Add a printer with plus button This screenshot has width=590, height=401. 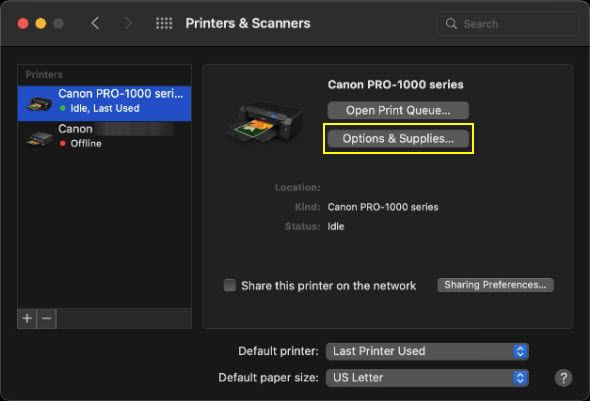(x=27, y=319)
